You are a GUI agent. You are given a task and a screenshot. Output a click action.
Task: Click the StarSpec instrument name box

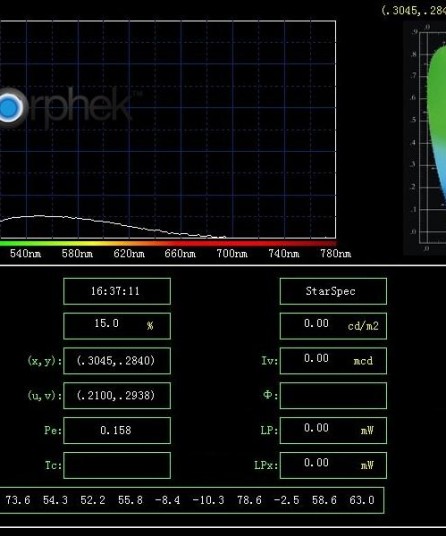point(333,291)
